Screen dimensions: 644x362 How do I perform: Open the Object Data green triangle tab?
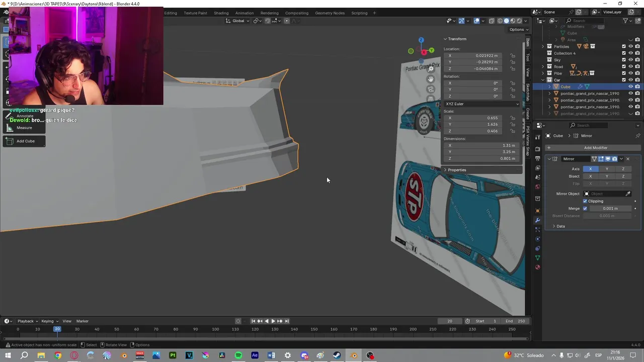(537, 258)
